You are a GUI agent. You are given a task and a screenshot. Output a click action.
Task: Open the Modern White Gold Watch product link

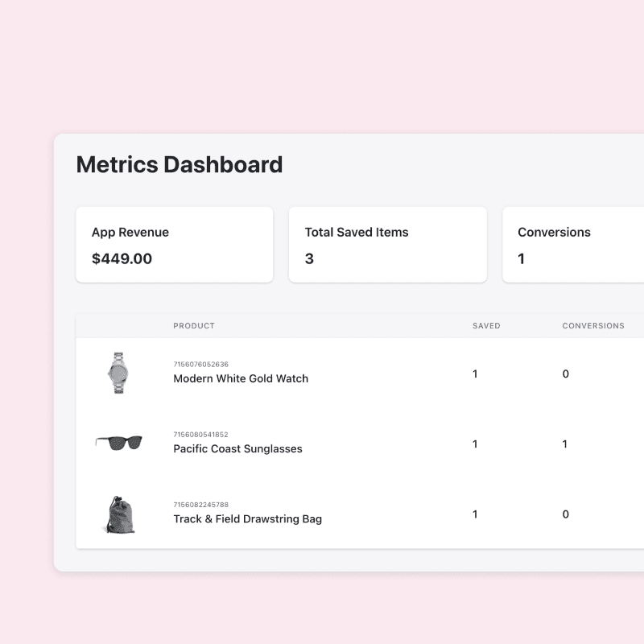pyautogui.click(x=240, y=378)
